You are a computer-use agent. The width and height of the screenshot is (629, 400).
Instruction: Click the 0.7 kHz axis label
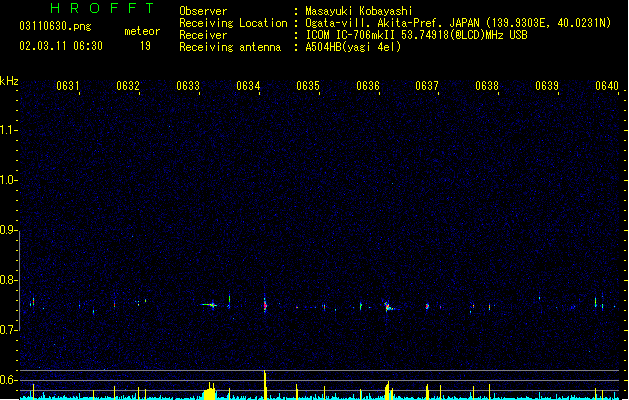(x=8, y=330)
